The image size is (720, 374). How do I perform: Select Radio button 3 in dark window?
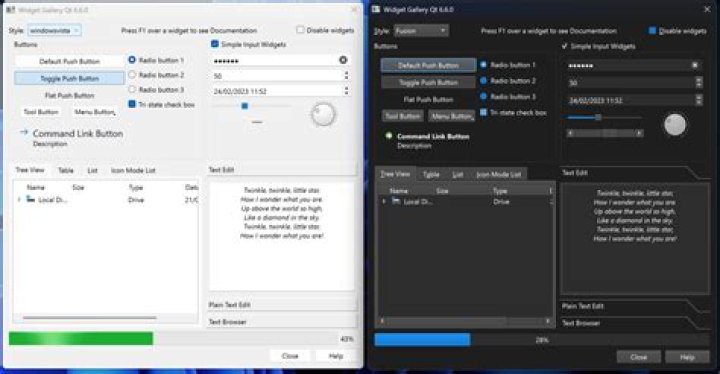483,96
